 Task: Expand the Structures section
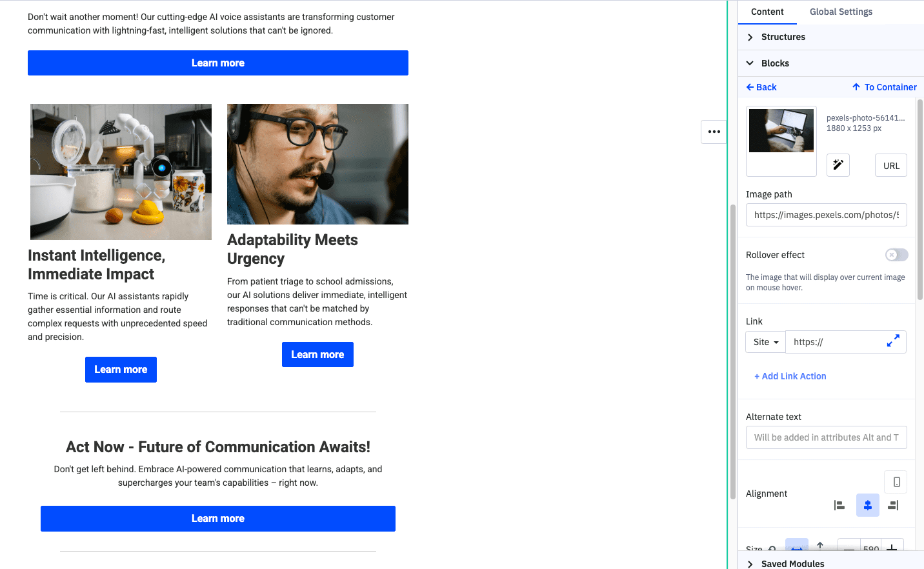(783, 37)
